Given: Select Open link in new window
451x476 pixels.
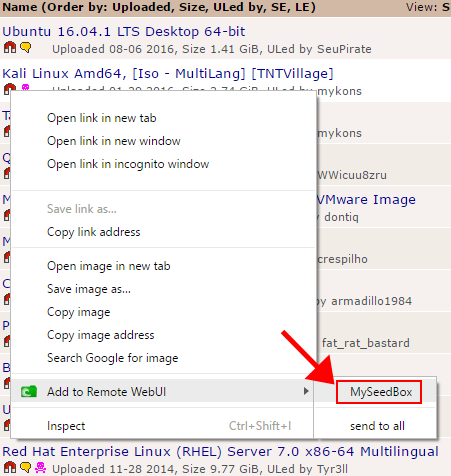Looking at the screenshot, I should (x=114, y=141).
